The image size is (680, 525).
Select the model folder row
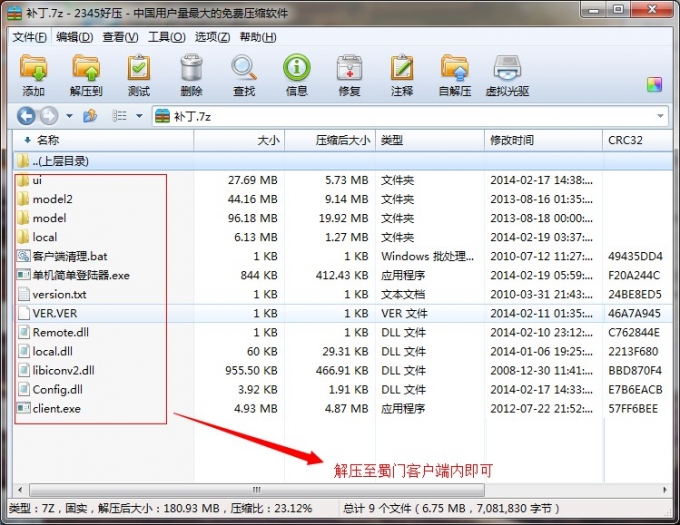pyautogui.click(x=343, y=218)
